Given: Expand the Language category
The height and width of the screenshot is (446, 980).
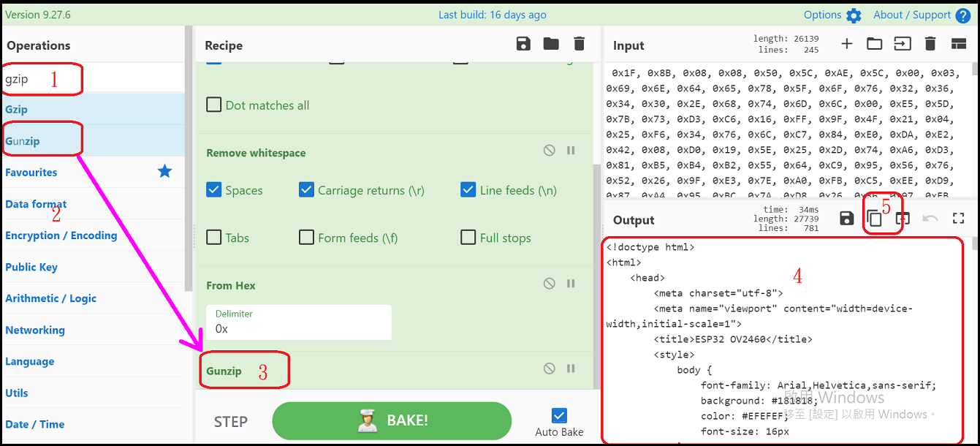Looking at the screenshot, I should (x=94, y=361).
